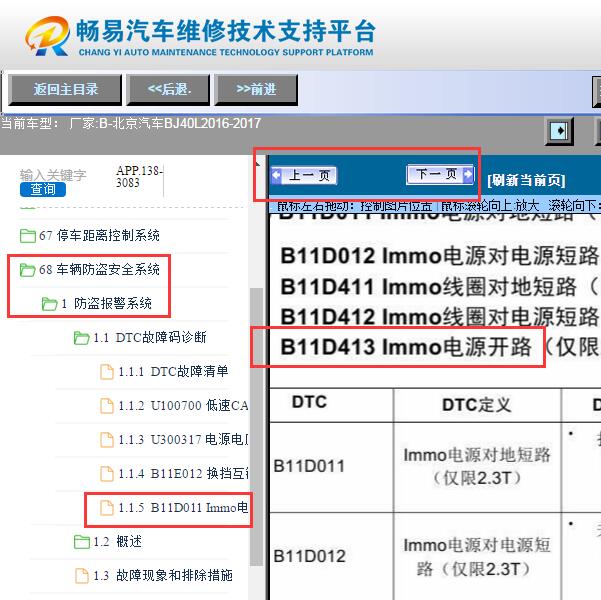The height and width of the screenshot is (600, 601).
Task: Click current vehicle text 北京汽车BJ40L2016-2017
Action: [186, 123]
